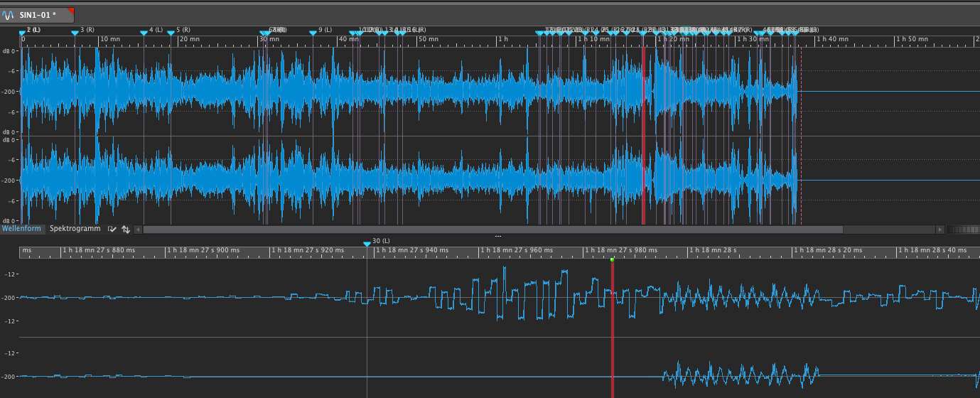Click the green playhead marker on detail ruler
This screenshot has width=980, height=398.
tap(612, 259)
